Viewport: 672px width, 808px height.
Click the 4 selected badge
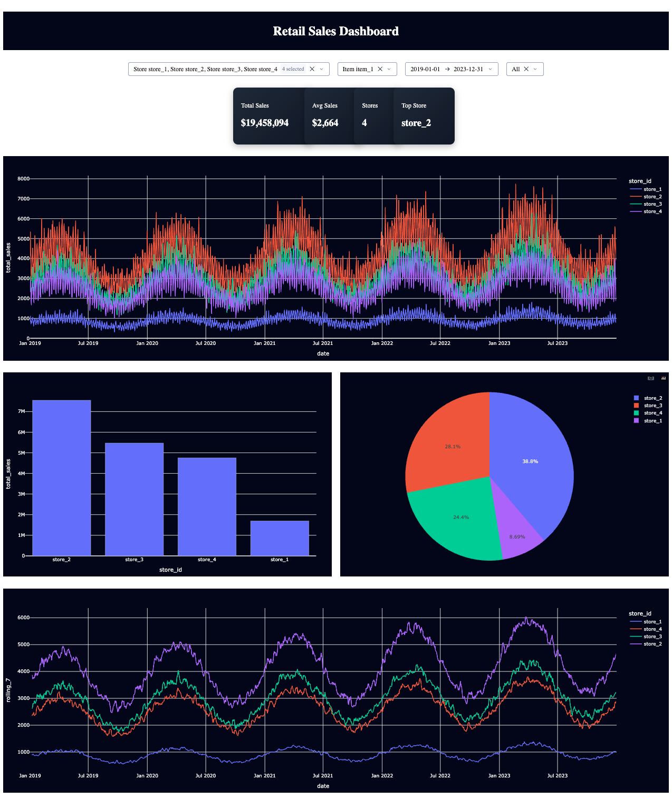coord(293,69)
